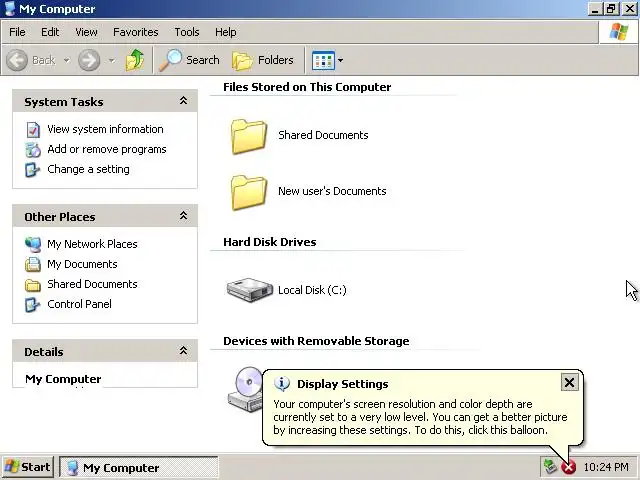Click the info icon in Display Settings balloon
The image size is (640, 480).
(282, 384)
